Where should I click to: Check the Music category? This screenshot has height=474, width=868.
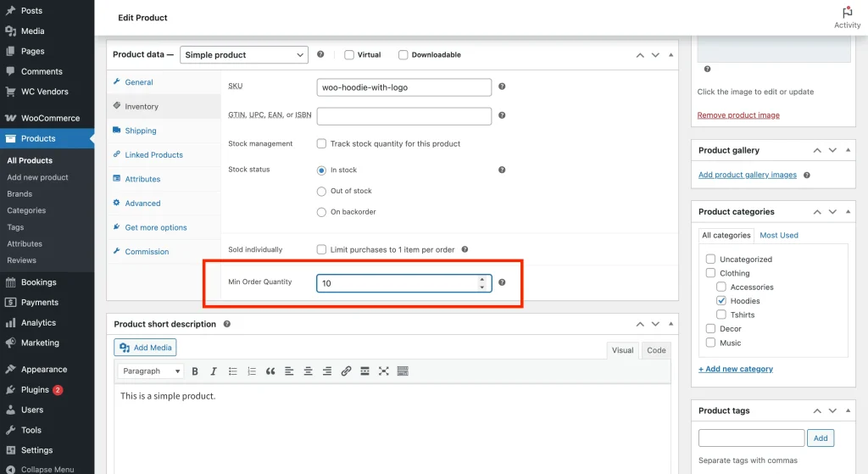(x=710, y=343)
